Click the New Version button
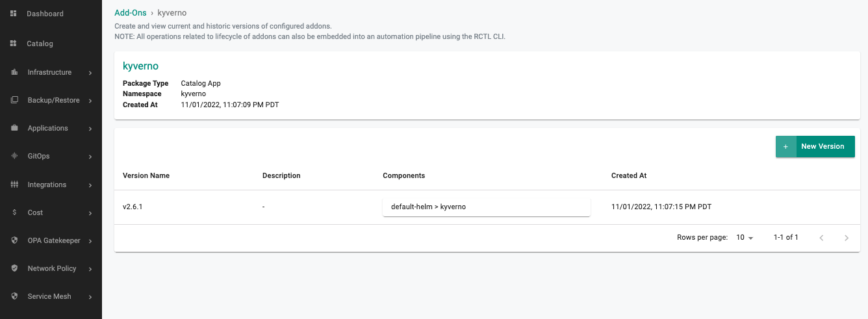This screenshot has height=319, width=868. [x=815, y=147]
